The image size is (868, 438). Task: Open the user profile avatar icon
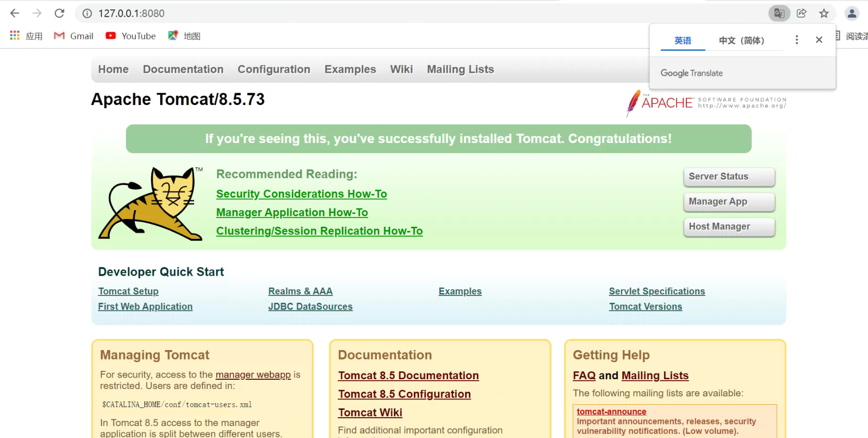(852, 14)
